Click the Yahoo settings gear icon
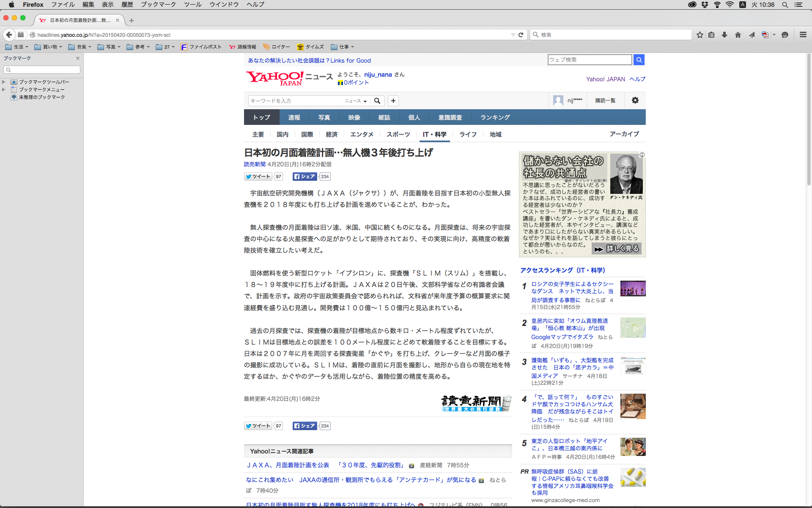 tap(635, 100)
